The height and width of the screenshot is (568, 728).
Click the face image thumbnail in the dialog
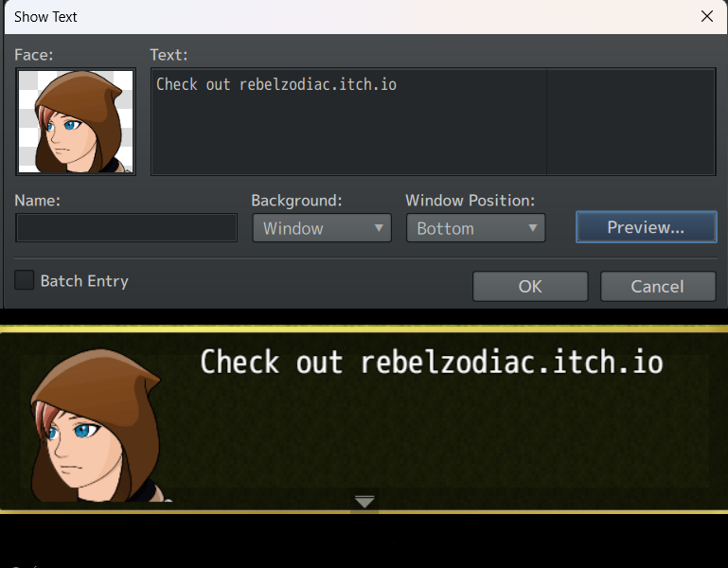tap(76, 122)
